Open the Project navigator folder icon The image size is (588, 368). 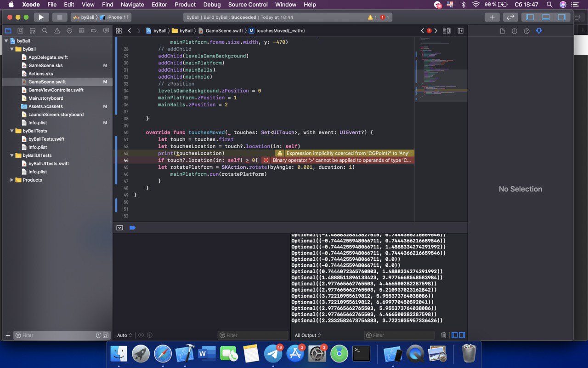coord(8,31)
